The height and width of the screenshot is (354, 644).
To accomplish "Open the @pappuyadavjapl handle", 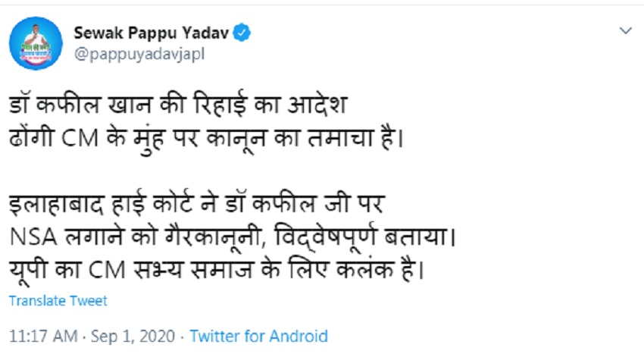I will tap(139, 53).
